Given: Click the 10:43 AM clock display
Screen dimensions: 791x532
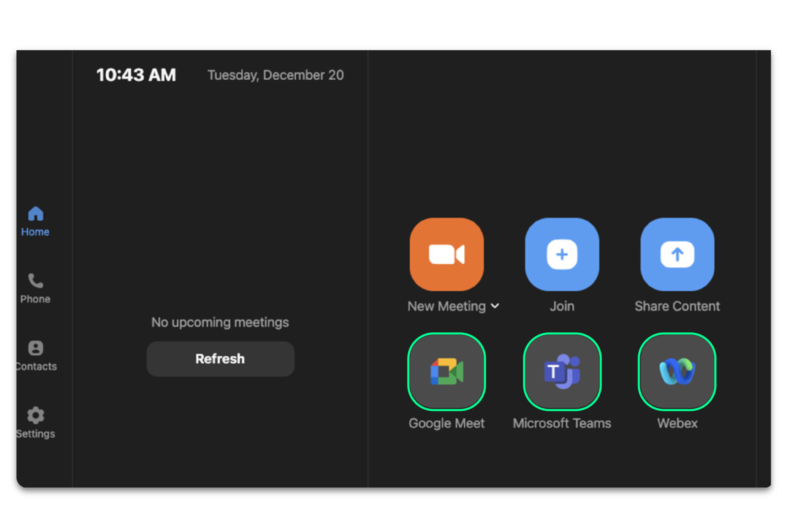Looking at the screenshot, I should [136, 75].
